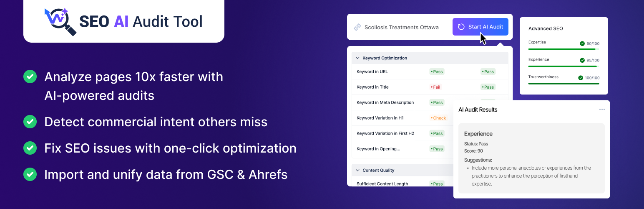Collapse the Keyword Optimization section
644x209 pixels.
tap(357, 58)
